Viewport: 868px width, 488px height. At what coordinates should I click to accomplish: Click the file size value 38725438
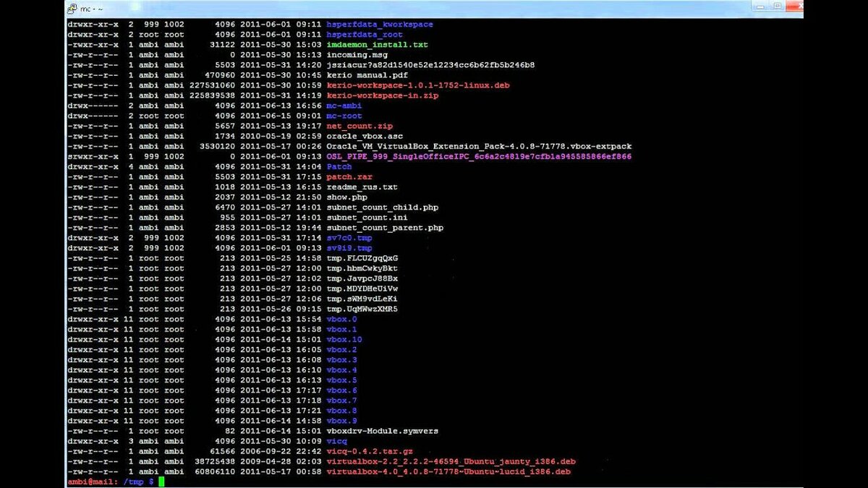point(216,461)
